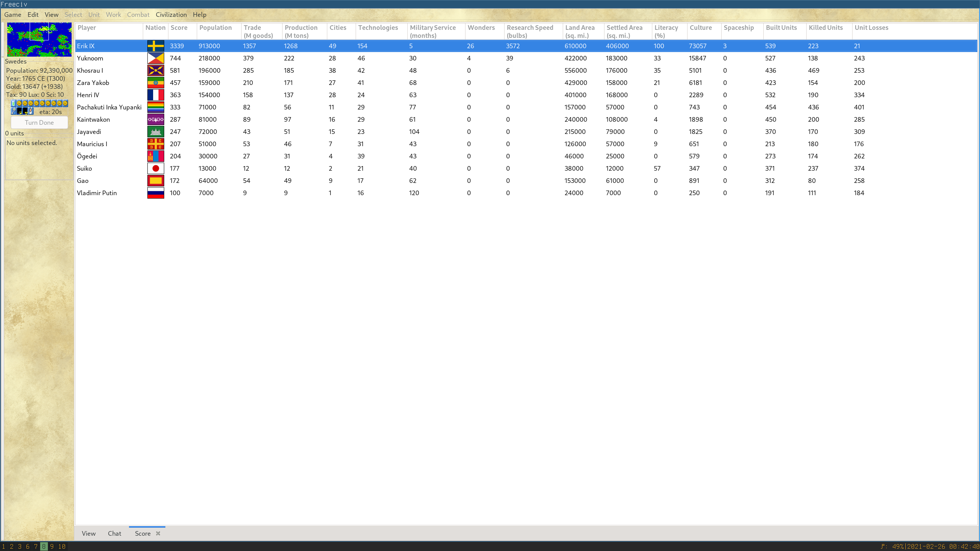
Task: Click the global warming indicator icon
Action: click(19, 111)
